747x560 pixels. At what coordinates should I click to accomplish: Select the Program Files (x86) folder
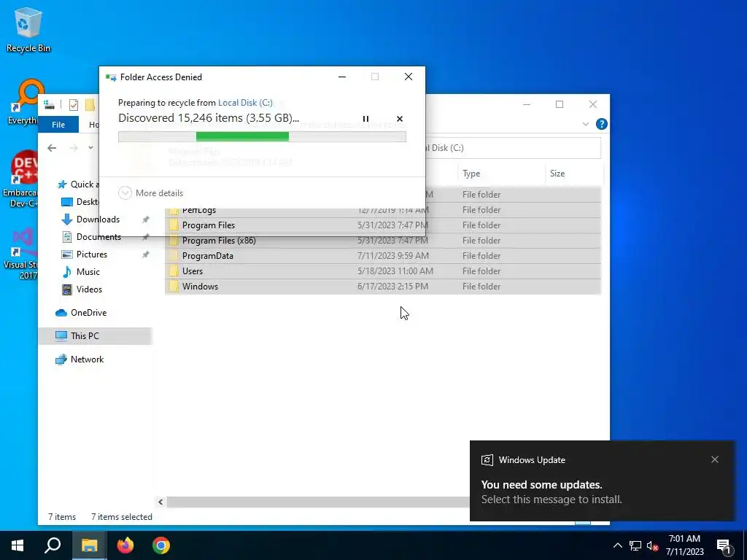(382, 241)
